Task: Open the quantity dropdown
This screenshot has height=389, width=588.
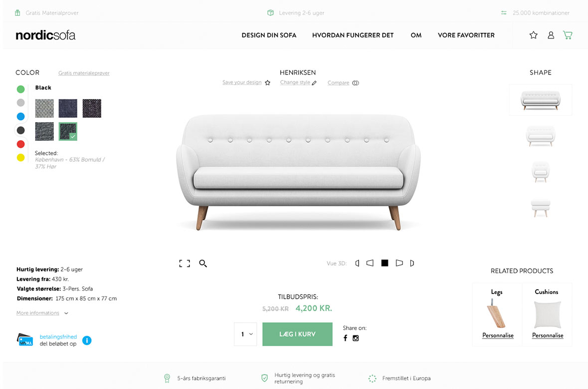Action: [245, 334]
